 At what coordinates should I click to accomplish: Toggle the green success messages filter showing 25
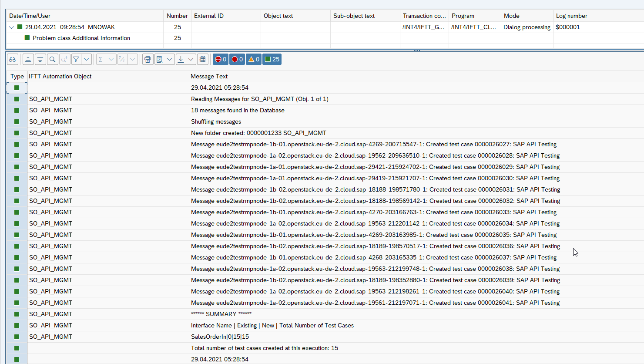pos(272,59)
